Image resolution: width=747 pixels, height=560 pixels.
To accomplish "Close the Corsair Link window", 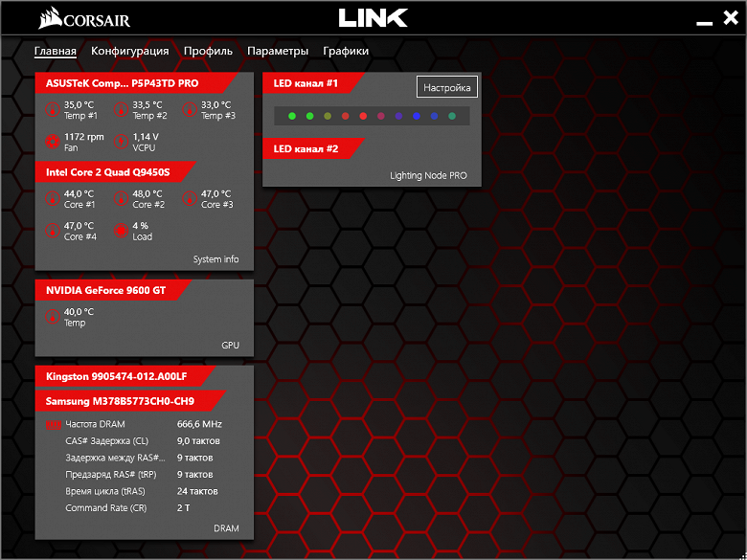I will point(731,18).
